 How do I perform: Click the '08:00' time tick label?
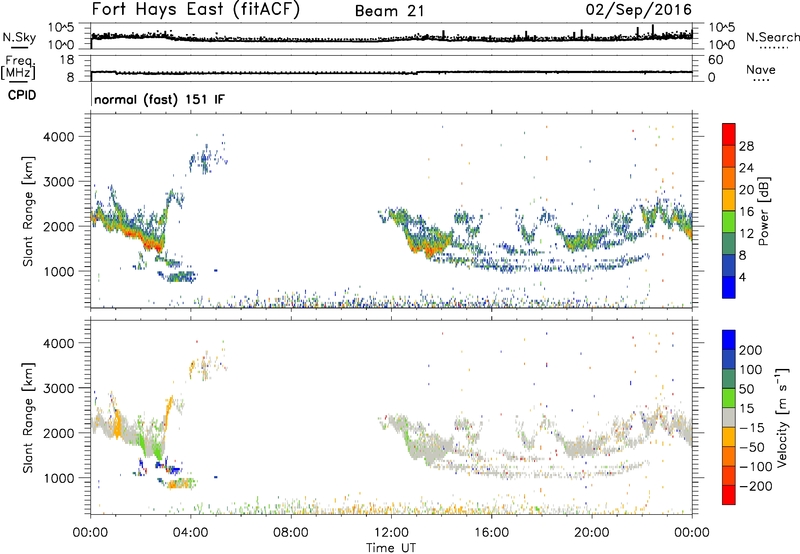291,532
